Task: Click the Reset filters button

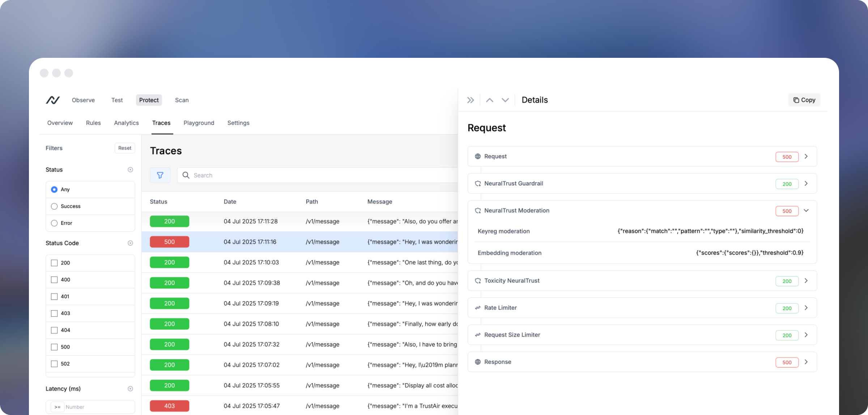Action: (125, 148)
